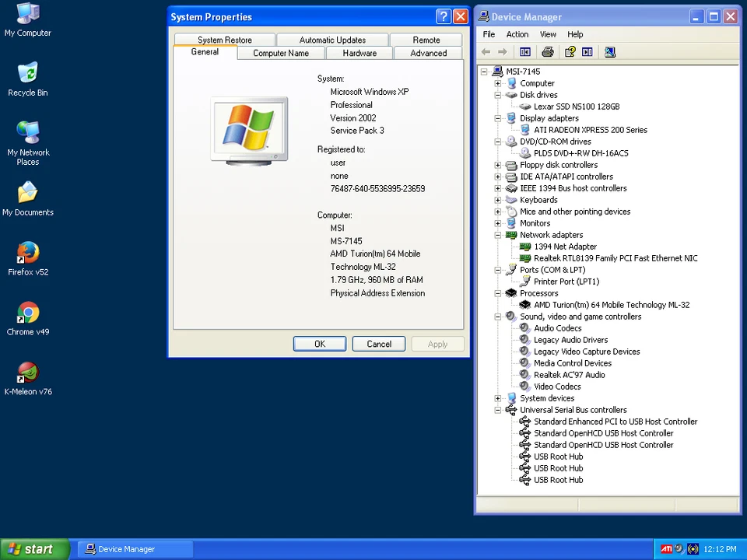Click Cancel in the System Properties dialog
Viewport: 747px width, 560px height.
click(379, 344)
